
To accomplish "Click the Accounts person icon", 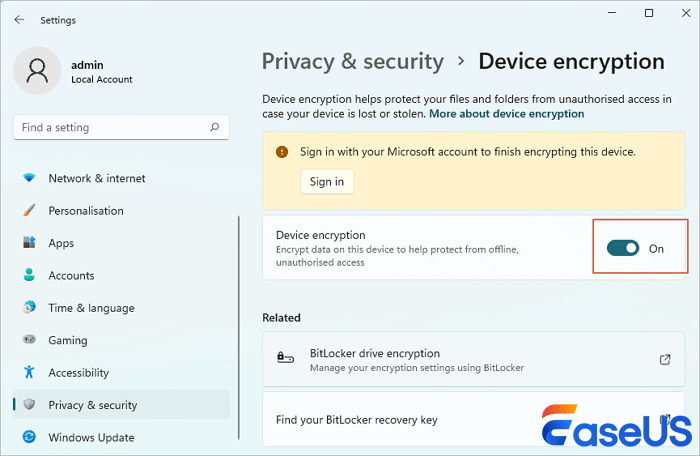I will click(29, 276).
